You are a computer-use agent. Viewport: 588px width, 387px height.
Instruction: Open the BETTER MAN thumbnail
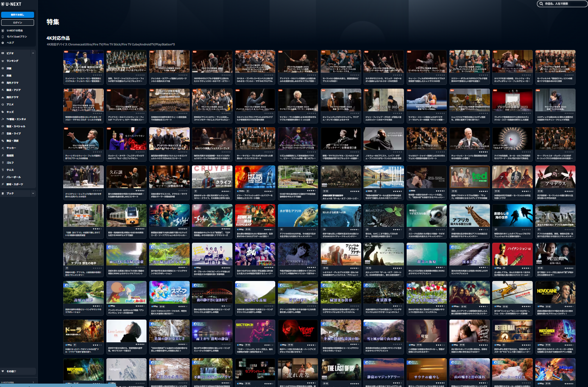click(x=513, y=331)
